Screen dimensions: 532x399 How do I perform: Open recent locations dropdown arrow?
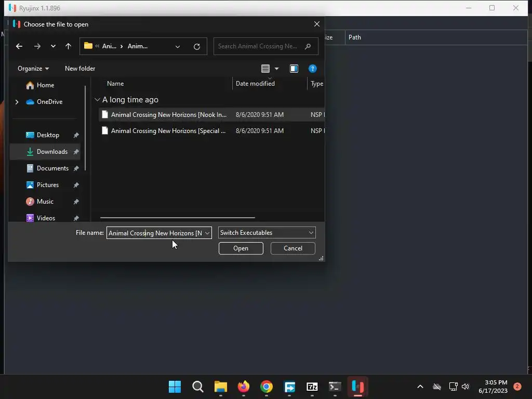[x=53, y=46]
